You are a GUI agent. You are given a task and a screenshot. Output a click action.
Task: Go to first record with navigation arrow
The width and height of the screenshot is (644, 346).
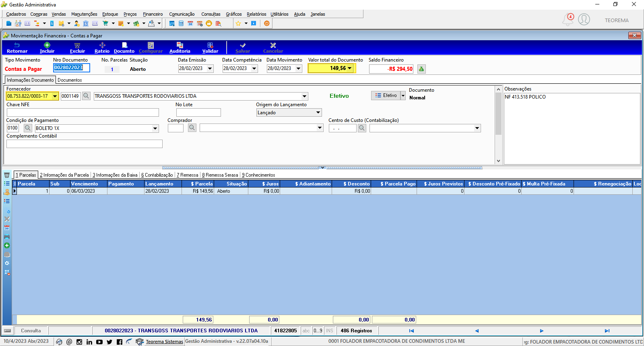coord(411,331)
